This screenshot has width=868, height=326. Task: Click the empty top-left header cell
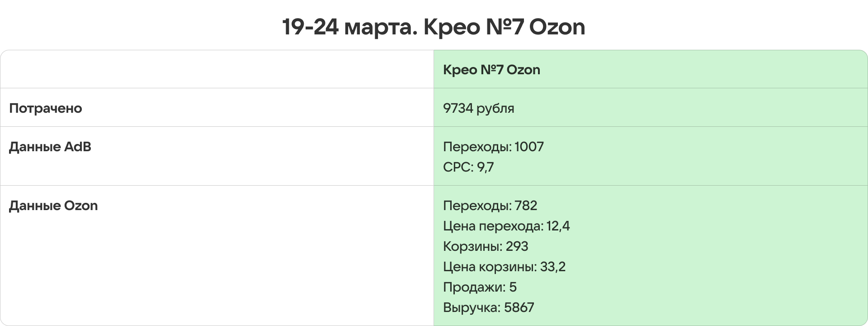click(x=217, y=69)
